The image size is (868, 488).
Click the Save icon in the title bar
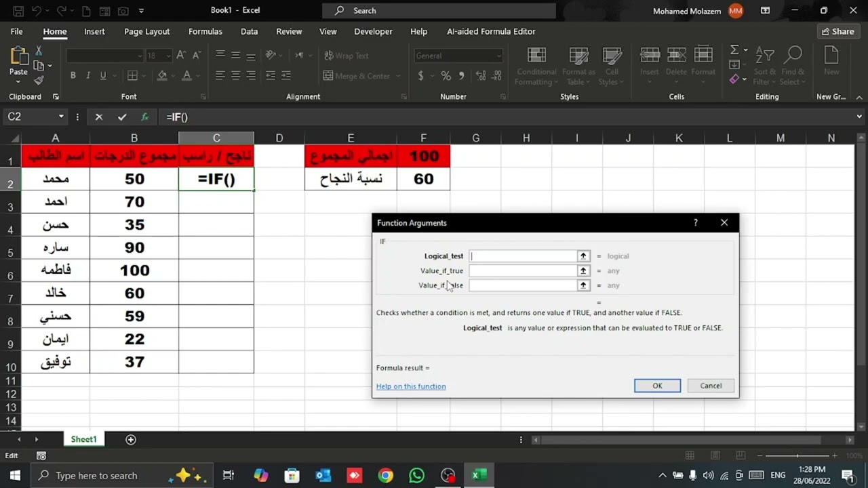tap(18, 11)
